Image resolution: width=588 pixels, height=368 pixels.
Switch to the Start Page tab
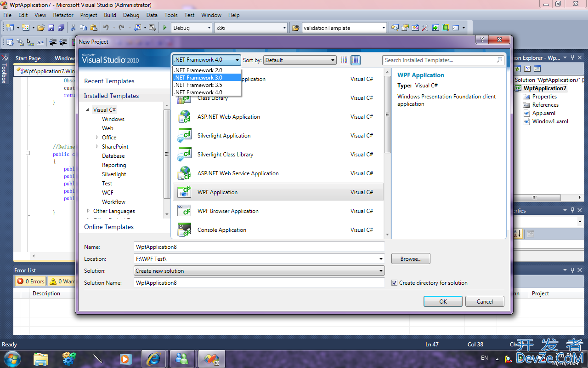click(x=28, y=58)
